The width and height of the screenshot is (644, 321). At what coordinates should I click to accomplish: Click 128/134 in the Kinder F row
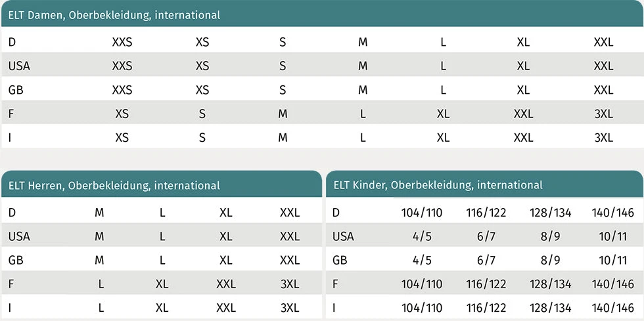549,284
